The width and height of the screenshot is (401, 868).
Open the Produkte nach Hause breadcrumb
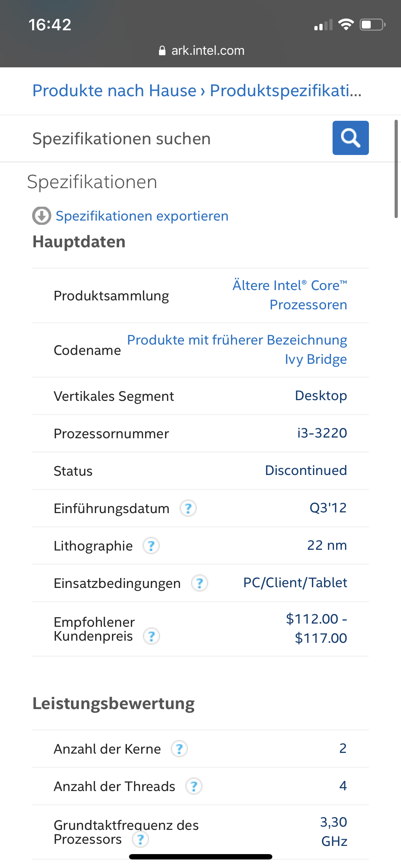(x=114, y=91)
